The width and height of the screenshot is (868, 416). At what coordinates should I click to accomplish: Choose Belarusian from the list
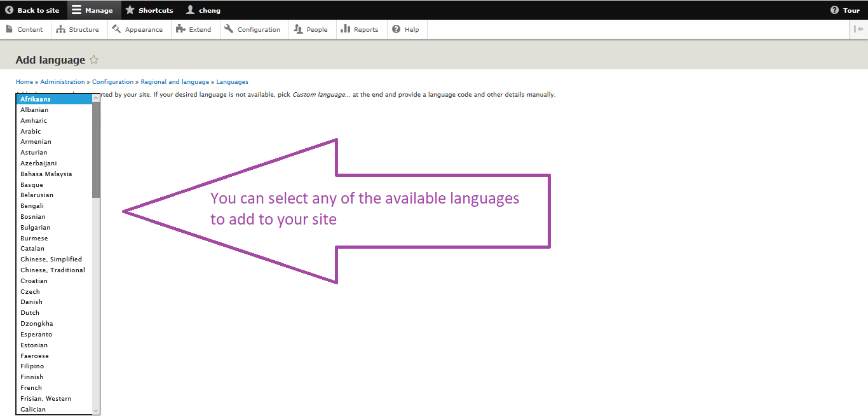[54, 195]
